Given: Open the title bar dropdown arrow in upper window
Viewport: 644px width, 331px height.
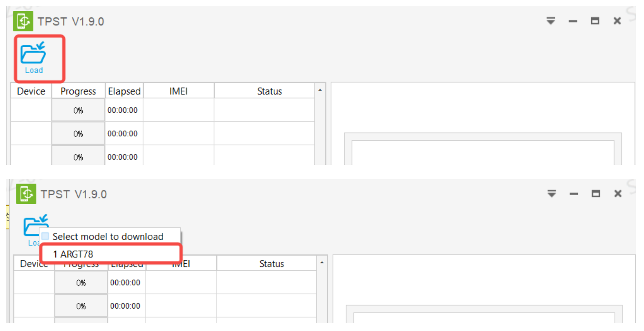Looking at the screenshot, I should click(551, 21).
